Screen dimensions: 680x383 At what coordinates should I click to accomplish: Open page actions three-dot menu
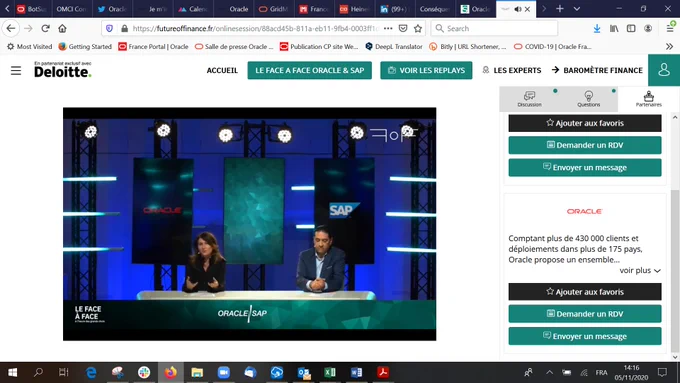click(x=388, y=28)
